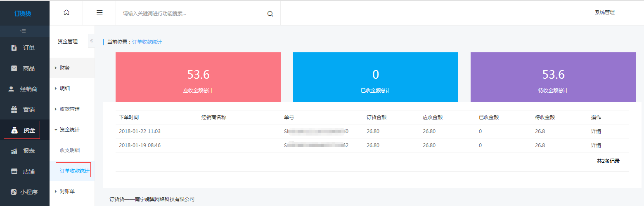Open the 营销 menu label
The image size is (644, 206).
(x=29, y=110)
